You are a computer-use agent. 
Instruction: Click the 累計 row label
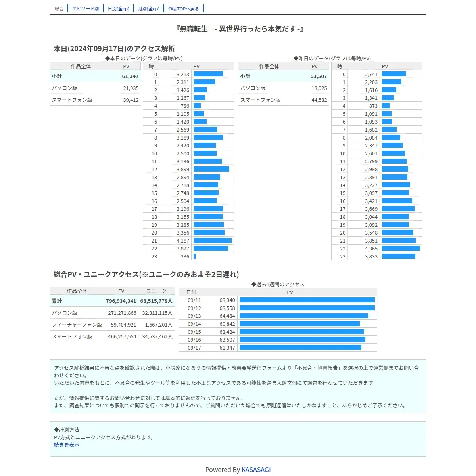click(x=57, y=301)
